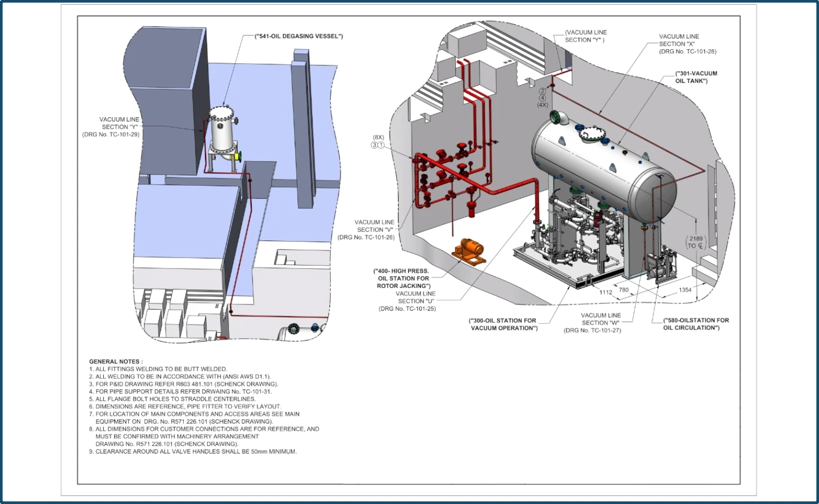Image resolution: width=819 pixels, height=504 pixels.
Task: Click the DRG No. TC-101-27 reference
Action: (592, 330)
